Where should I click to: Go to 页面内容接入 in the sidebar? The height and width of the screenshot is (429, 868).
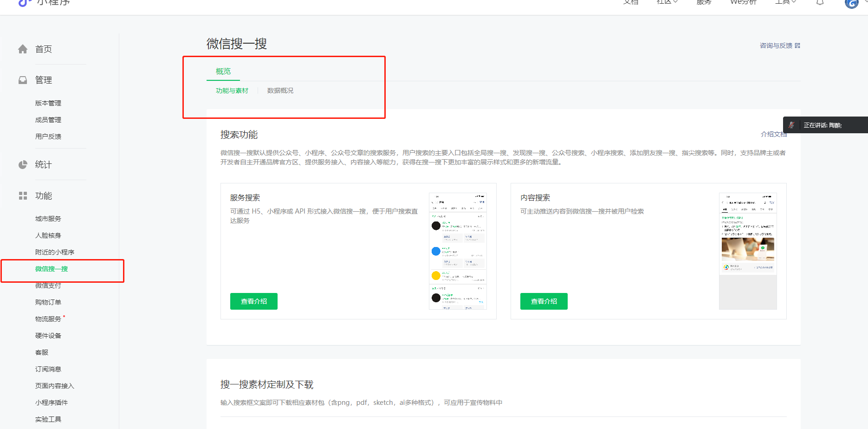55,386
